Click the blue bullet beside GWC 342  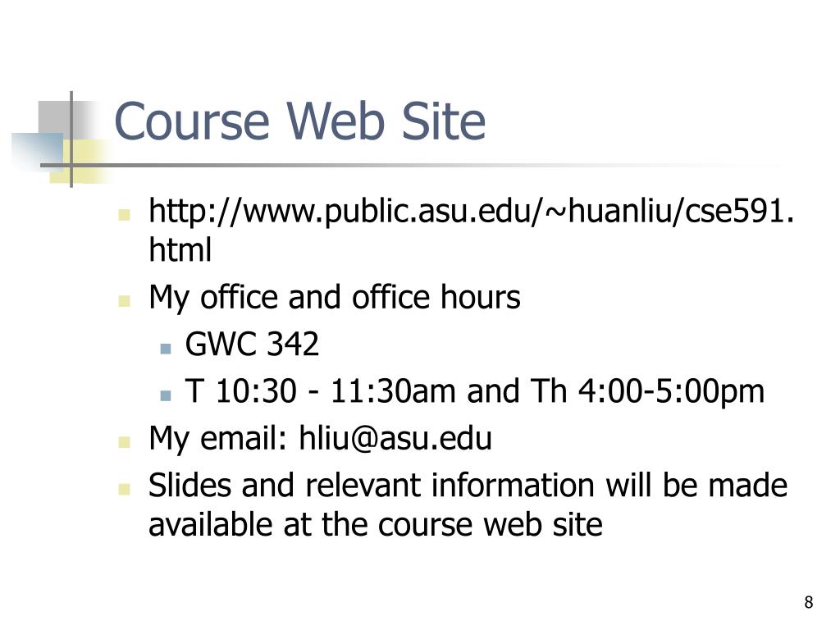click(x=166, y=349)
